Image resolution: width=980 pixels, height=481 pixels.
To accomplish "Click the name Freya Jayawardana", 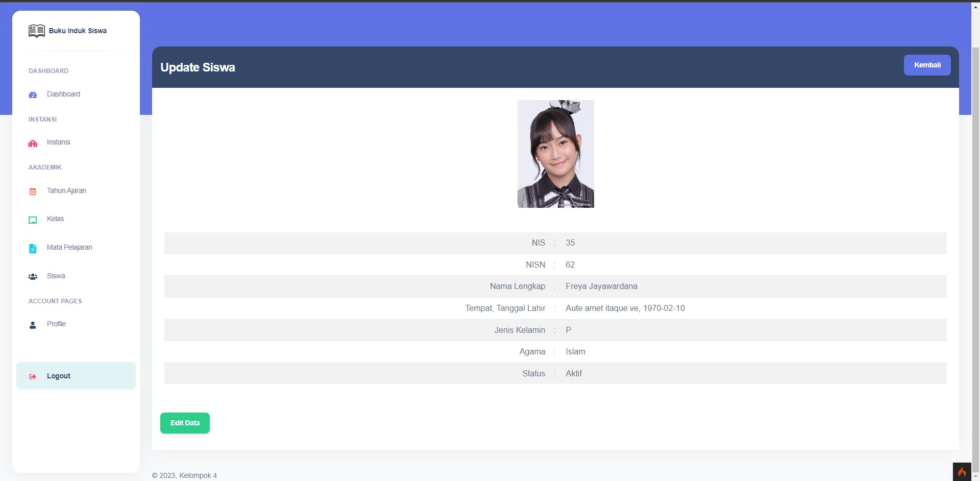I will (x=601, y=286).
